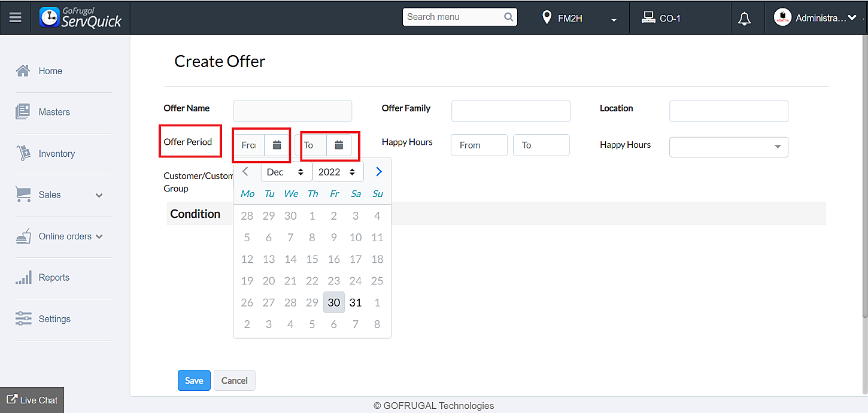Click the GoFrugal ServQuick logo
The image size is (868, 413).
(x=81, y=17)
